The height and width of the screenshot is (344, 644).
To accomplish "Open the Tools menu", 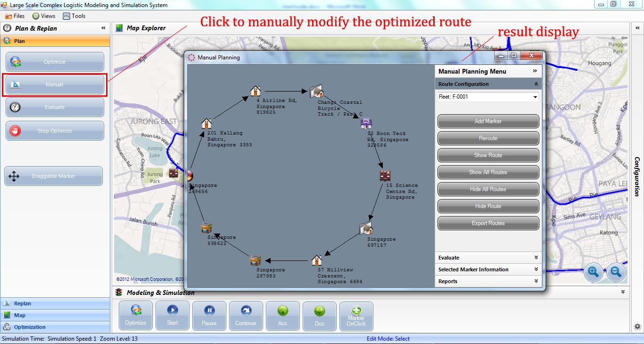I will [74, 16].
